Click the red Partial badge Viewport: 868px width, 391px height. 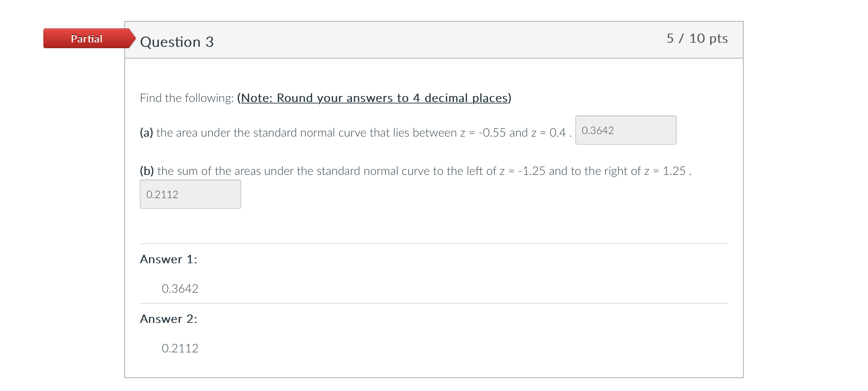pos(87,39)
